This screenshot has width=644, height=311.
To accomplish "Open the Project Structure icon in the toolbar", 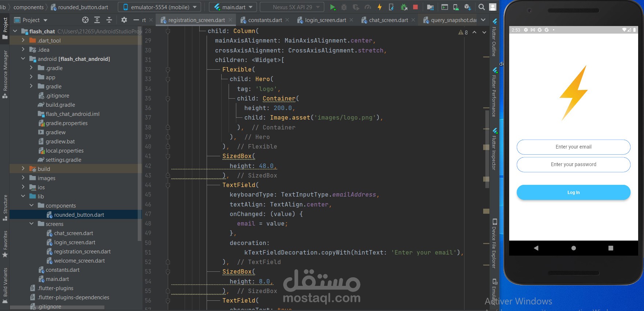I will tap(430, 7).
